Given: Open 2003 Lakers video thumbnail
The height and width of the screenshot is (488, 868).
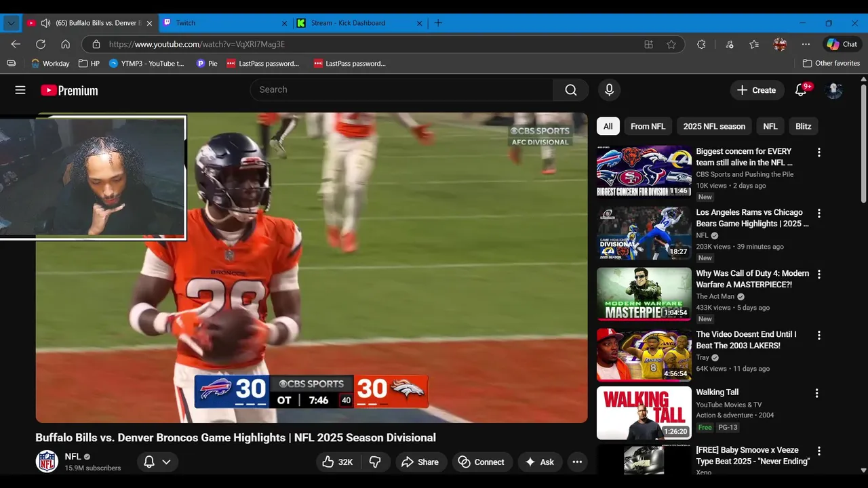Looking at the screenshot, I should [644, 354].
